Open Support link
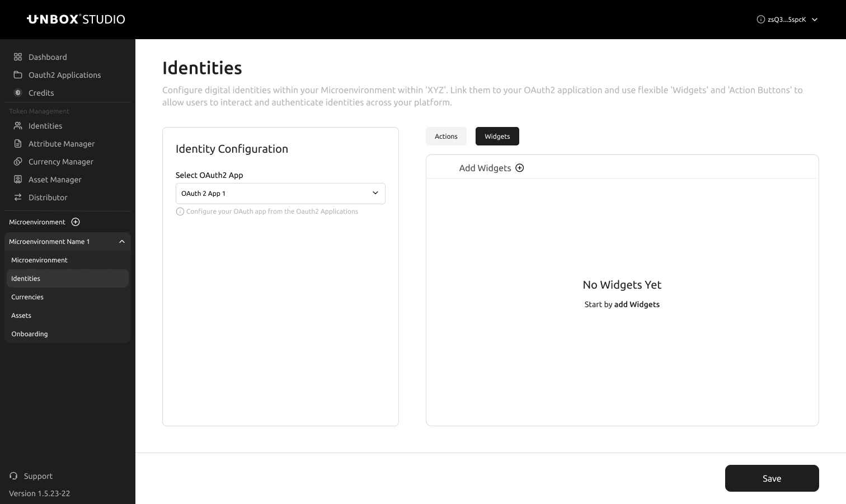 click(38, 476)
